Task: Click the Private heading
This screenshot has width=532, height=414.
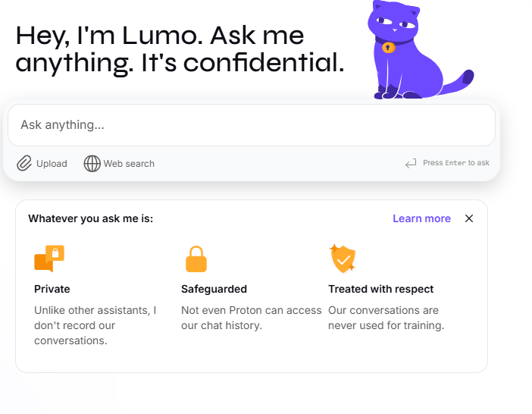Action: coord(52,289)
